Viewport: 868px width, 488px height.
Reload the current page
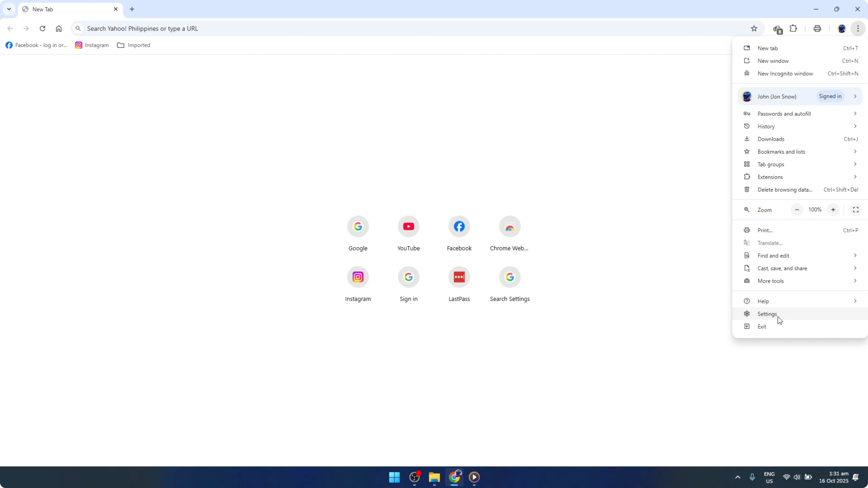pos(42,29)
